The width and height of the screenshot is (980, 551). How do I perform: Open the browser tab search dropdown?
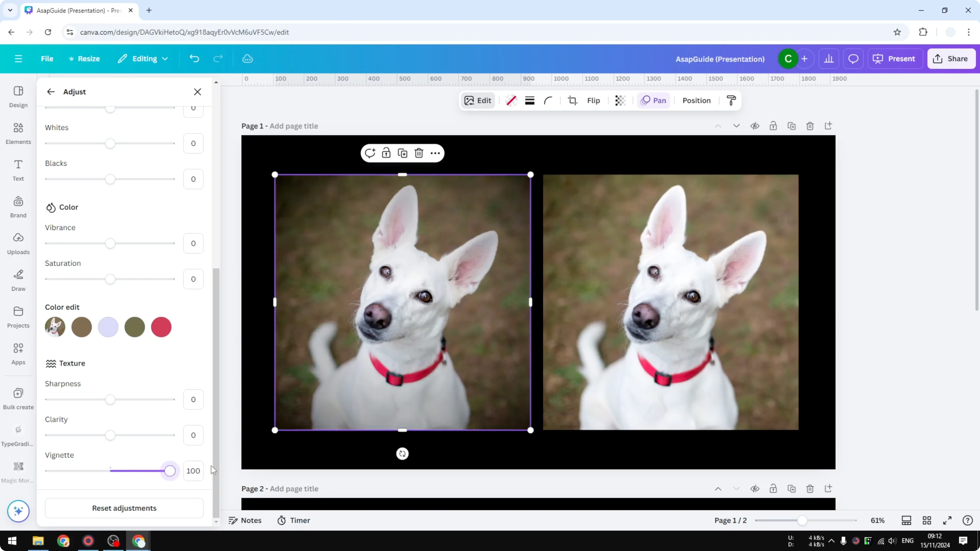(10, 10)
